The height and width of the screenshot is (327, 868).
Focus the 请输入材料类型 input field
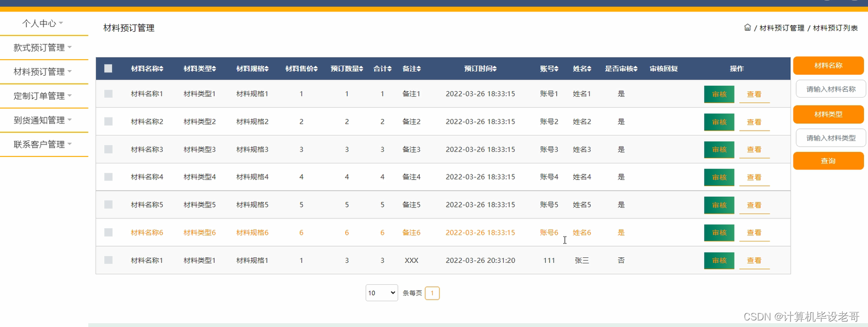831,138
